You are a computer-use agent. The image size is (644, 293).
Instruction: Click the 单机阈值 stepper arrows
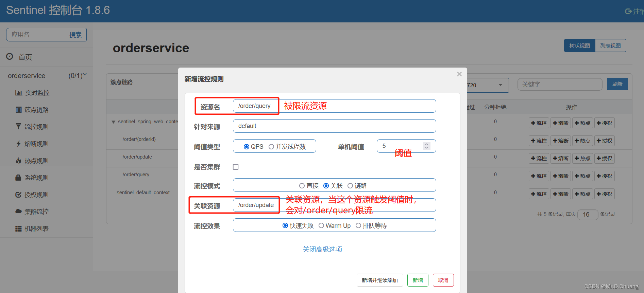(x=426, y=146)
